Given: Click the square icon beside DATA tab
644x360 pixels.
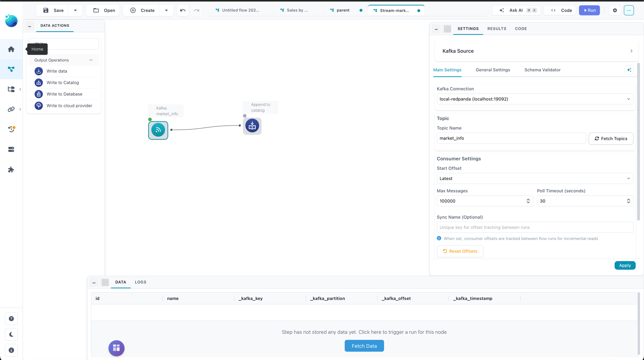Looking at the screenshot, I should pyautogui.click(x=105, y=282).
